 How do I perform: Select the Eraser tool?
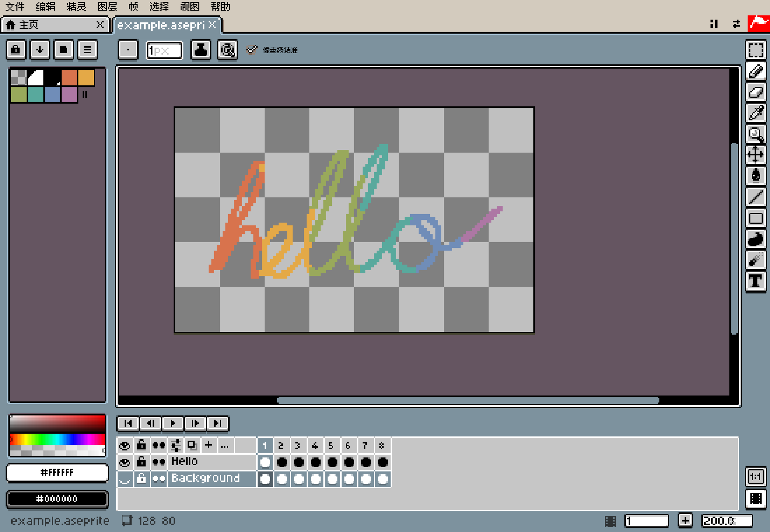(x=756, y=92)
